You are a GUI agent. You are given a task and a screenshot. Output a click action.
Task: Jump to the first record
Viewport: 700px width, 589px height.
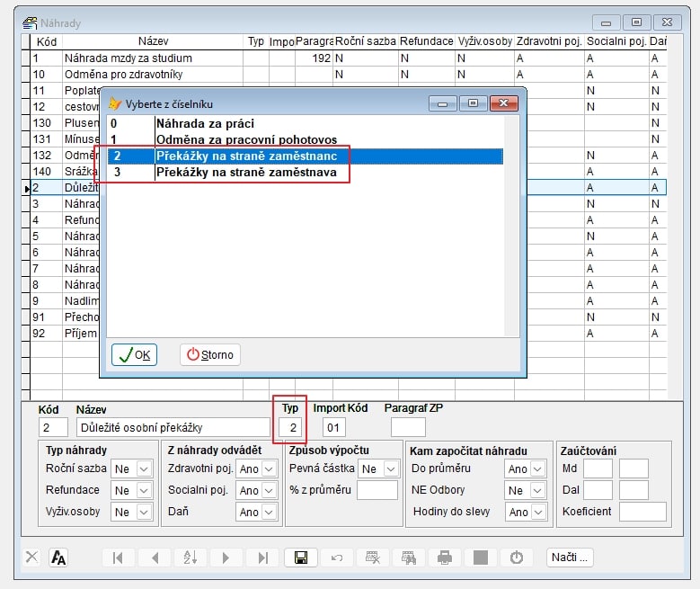(x=118, y=558)
